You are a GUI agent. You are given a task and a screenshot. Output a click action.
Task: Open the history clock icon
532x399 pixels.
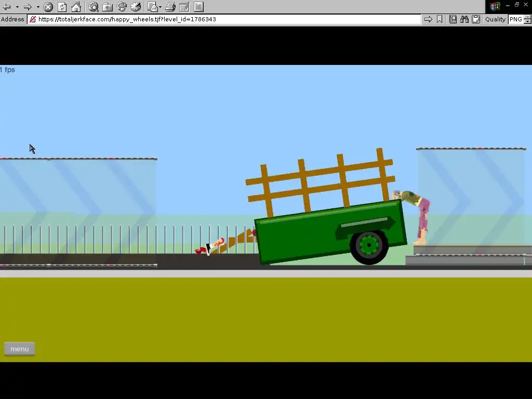tap(136, 7)
